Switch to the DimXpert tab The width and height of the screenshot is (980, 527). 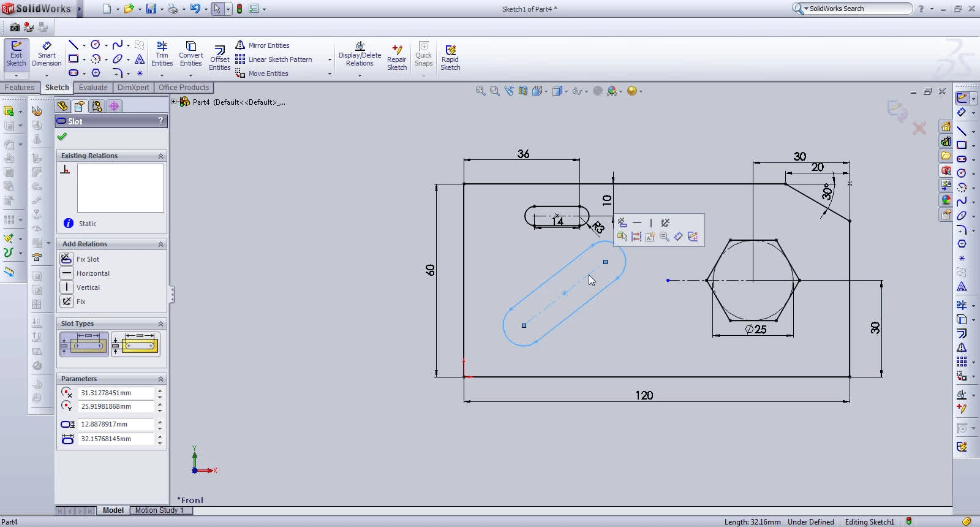133,88
